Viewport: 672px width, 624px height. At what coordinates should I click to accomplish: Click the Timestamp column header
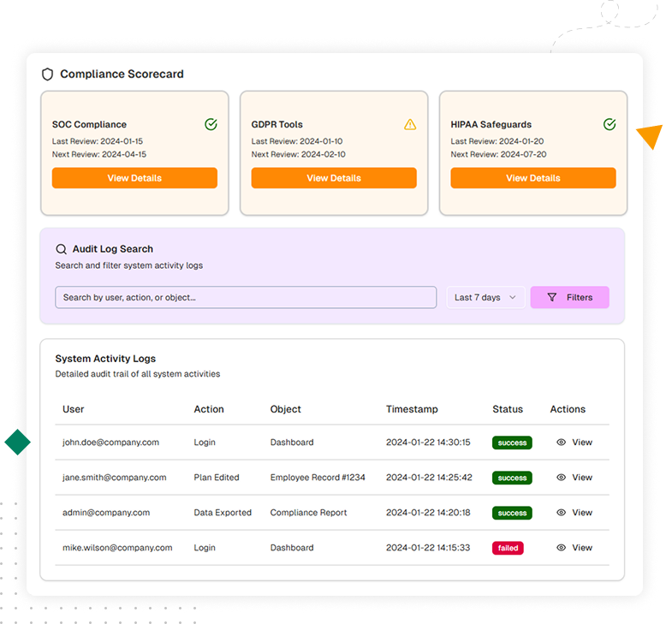click(412, 409)
